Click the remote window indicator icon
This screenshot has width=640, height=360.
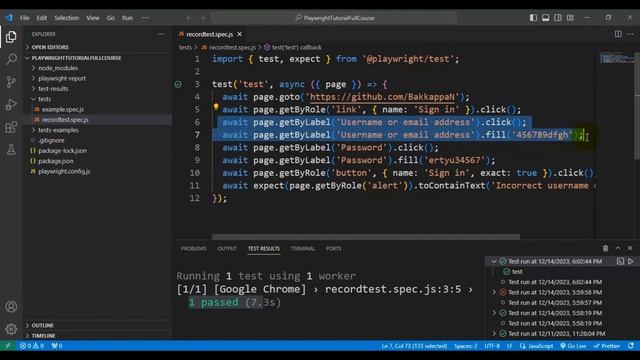pos(8,346)
